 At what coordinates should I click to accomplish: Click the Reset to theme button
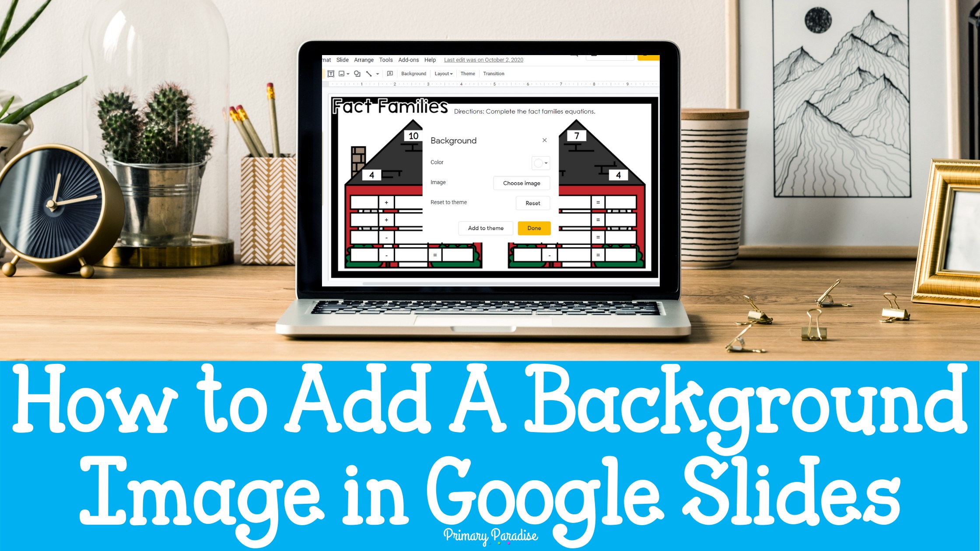(x=532, y=202)
